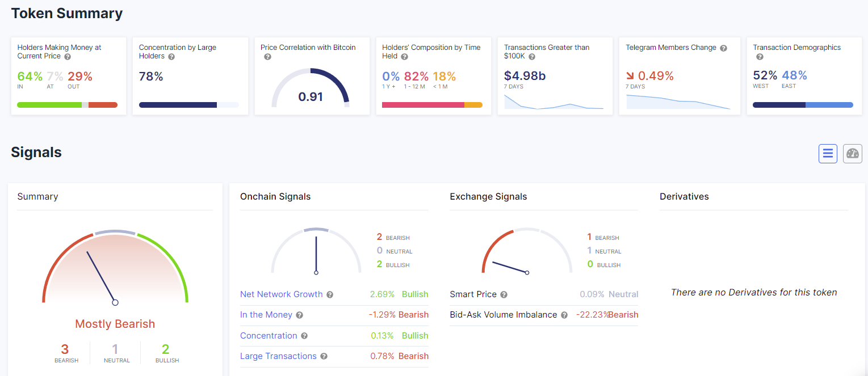Screen dimensions: 868x376
Task: Click the "2.69%" Net Network Growth value
Action: tap(382, 294)
